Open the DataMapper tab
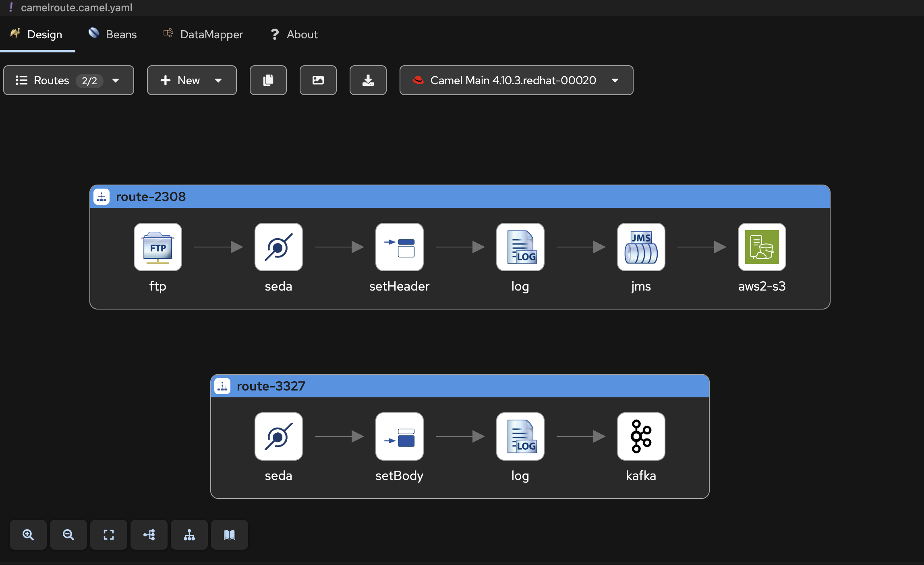Viewport: 924px width, 565px height. (203, 34)
